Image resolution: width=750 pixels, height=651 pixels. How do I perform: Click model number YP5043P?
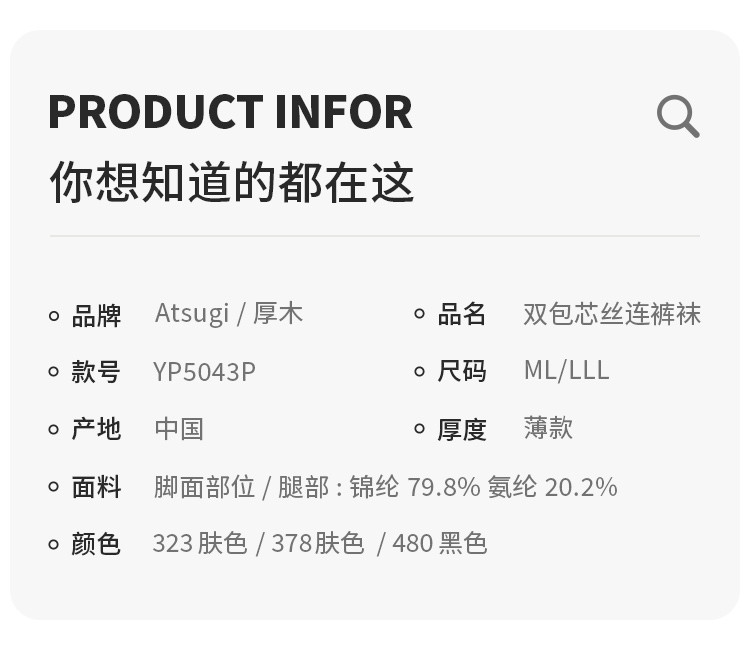click(204, 372)
